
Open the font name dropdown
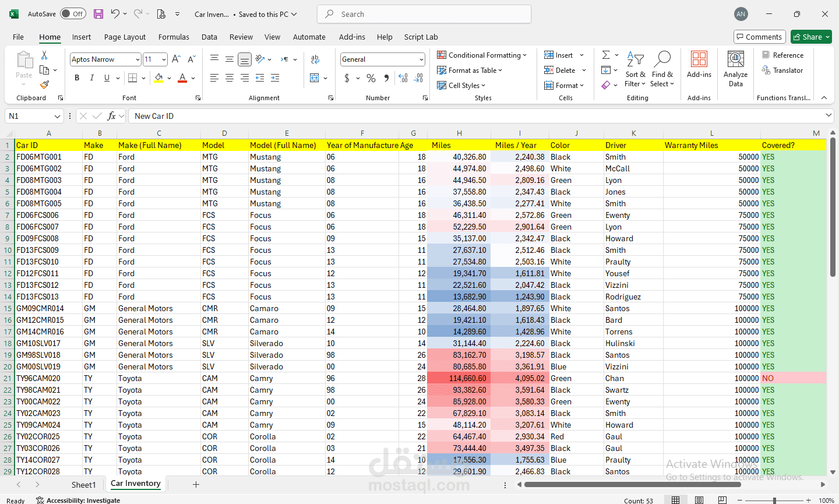point(138,59)
